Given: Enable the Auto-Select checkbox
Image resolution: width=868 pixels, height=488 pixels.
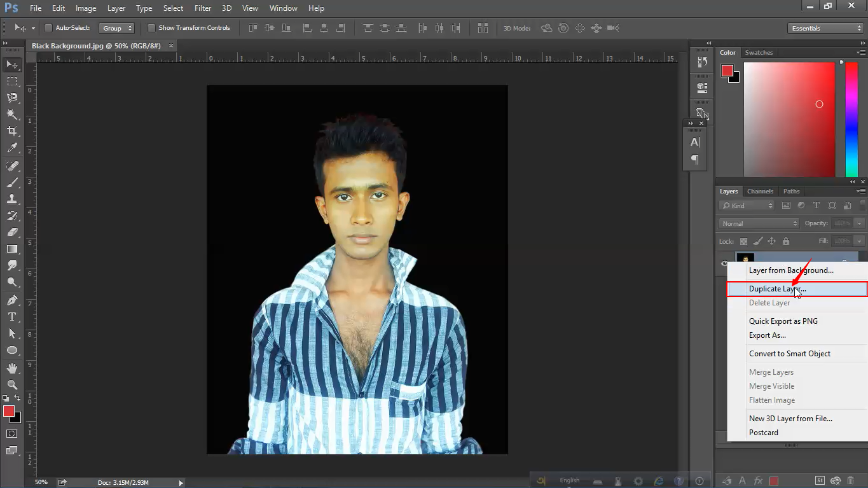Looking at the screenshot, I should [48, 28].
